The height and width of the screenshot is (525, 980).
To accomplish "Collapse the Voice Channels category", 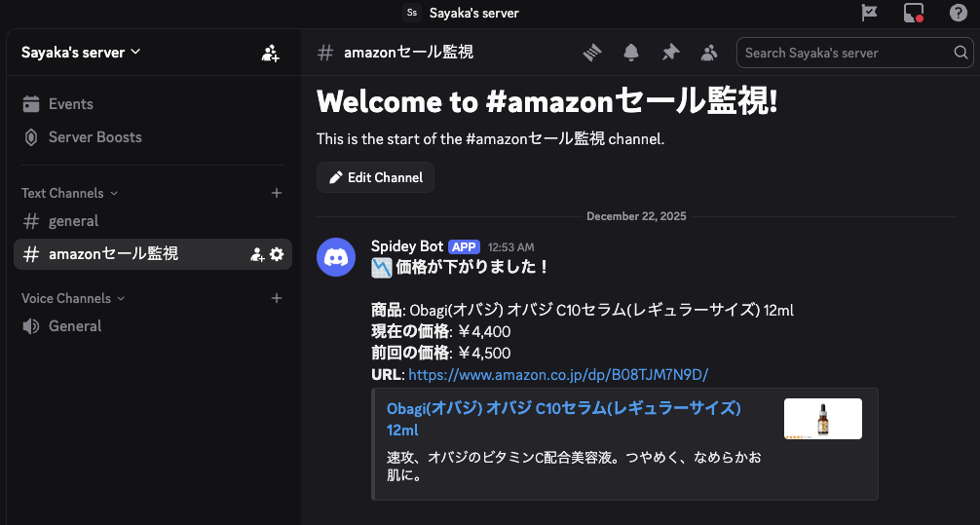I will (73, 298).
